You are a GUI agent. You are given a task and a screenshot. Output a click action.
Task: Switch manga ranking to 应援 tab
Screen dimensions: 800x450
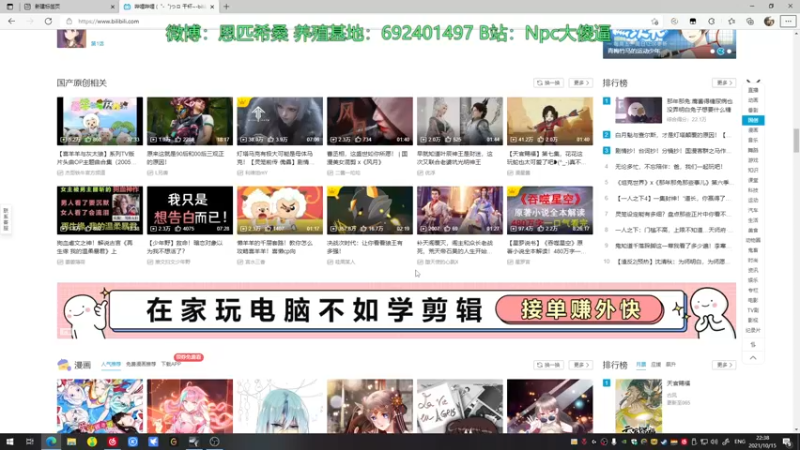(x=656, y=364)
